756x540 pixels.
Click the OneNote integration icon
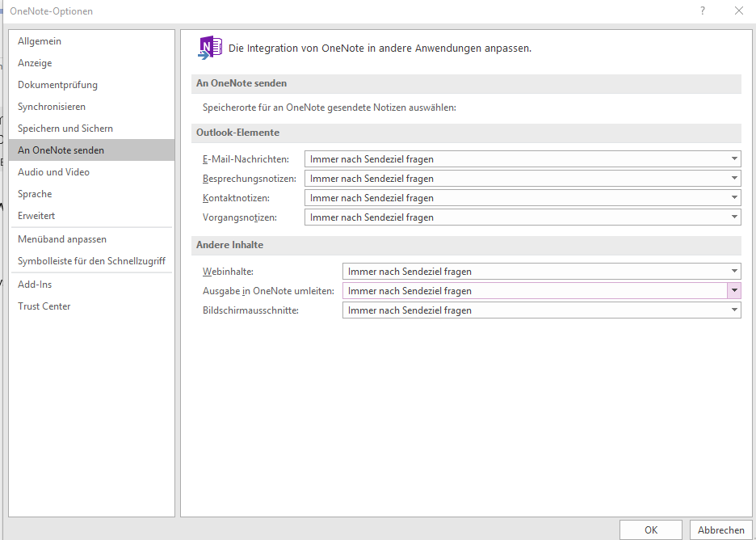pos(210,48)
